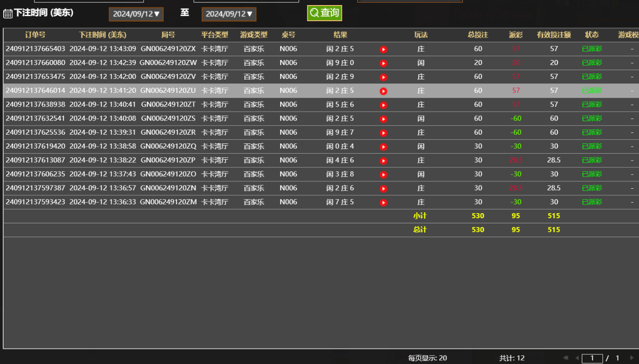Click the green 查询 search button

pyautogui.click(x=324, y=13)
